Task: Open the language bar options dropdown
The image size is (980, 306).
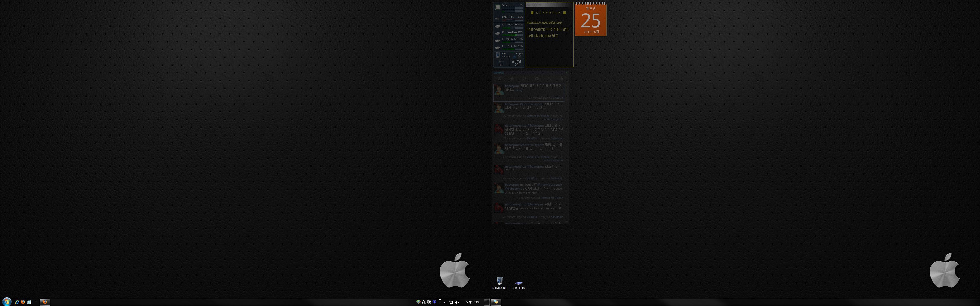Action: tap(440, 303)
